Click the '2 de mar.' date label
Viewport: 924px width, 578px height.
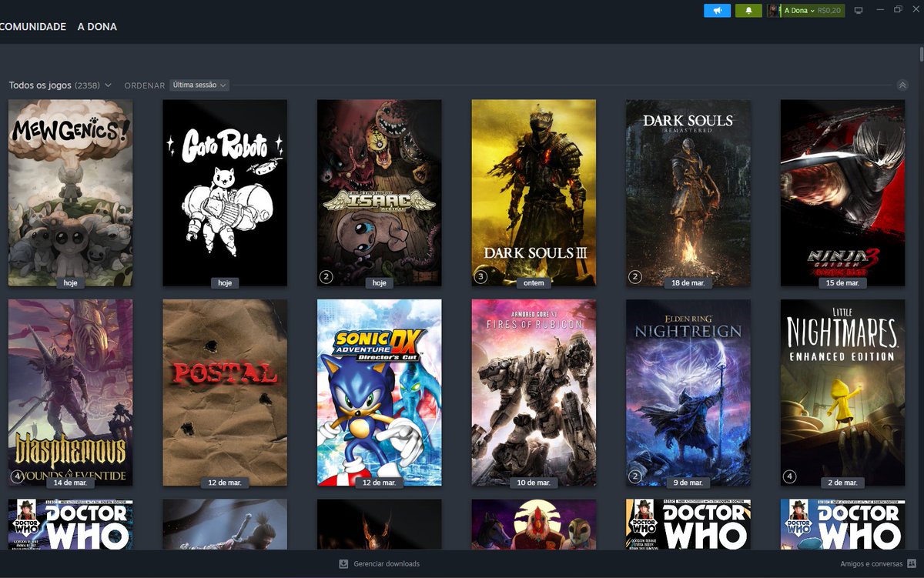pyautogui.click(x=842, y=483)
